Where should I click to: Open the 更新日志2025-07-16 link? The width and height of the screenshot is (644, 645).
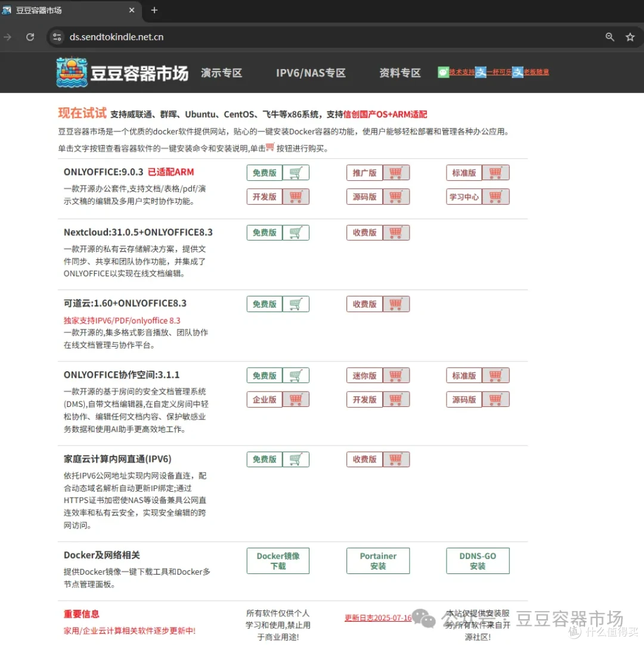click(x=378, y=618)
